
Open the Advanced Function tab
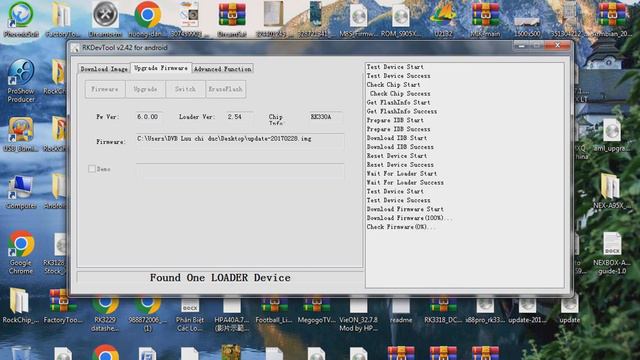coord(222,69)
